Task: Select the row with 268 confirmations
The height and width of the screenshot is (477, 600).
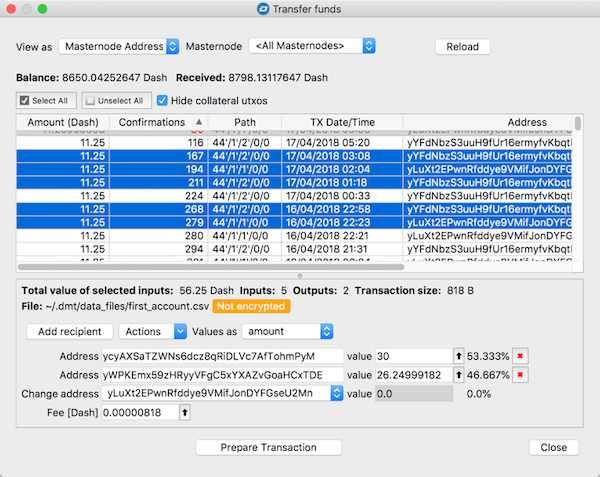Action: pos(294,209)
